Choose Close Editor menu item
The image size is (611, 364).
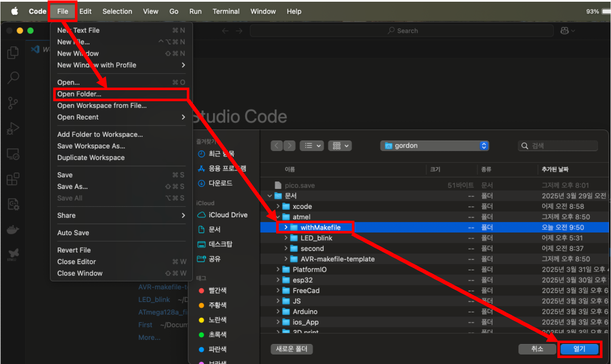[121, 262]
